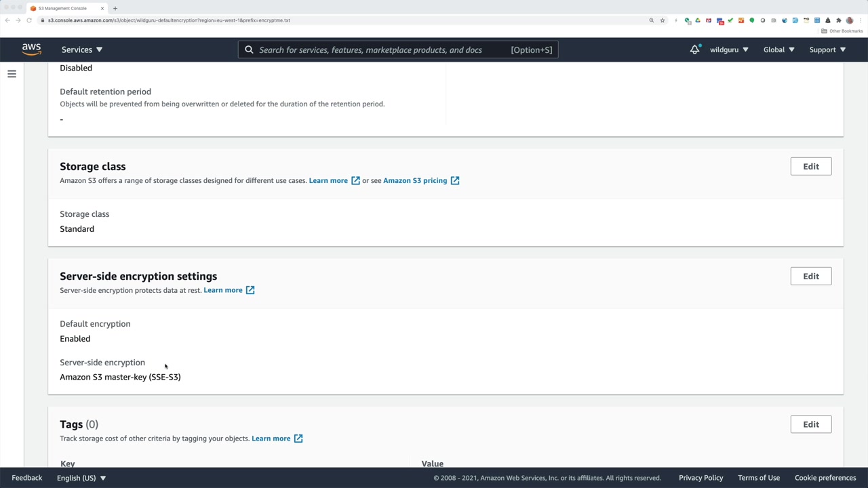Reload the S3 console page
Viewport: 868px width, 488px height.
(29, 20)
